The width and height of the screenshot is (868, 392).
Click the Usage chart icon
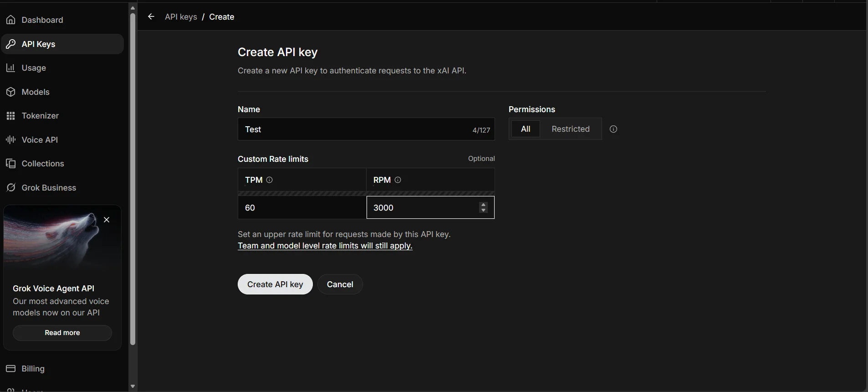click(11, 68)
